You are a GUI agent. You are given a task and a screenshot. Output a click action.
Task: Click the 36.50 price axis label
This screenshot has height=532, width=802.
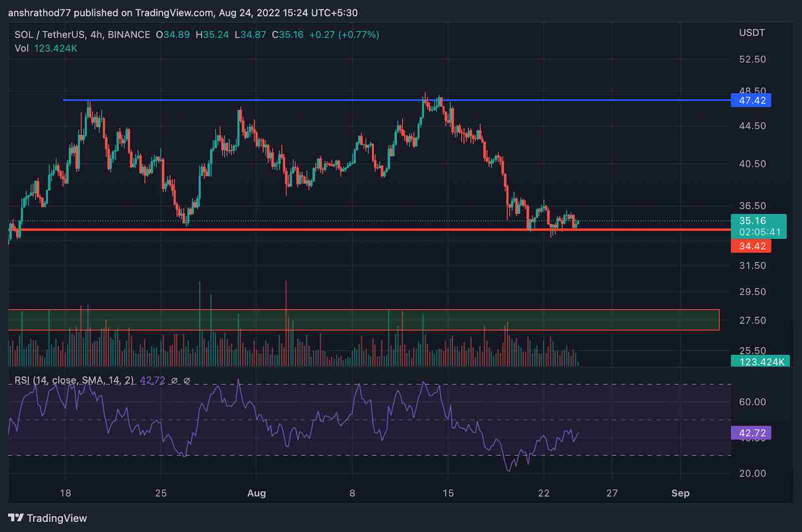[752, 206]
